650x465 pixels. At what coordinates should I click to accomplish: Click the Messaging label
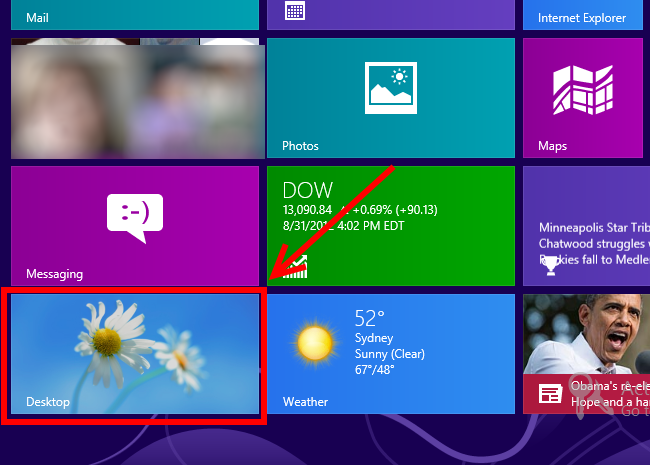[54, 274]
